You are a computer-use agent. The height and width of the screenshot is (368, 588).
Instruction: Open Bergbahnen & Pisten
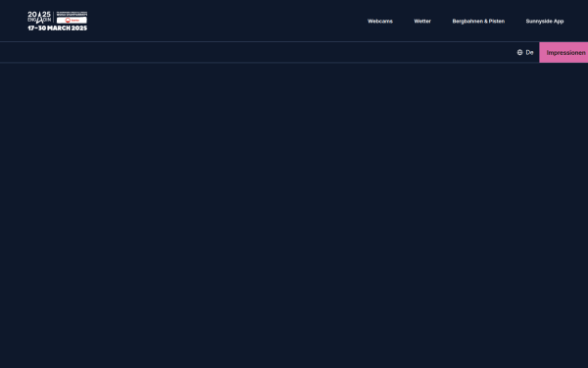(478, 21)
